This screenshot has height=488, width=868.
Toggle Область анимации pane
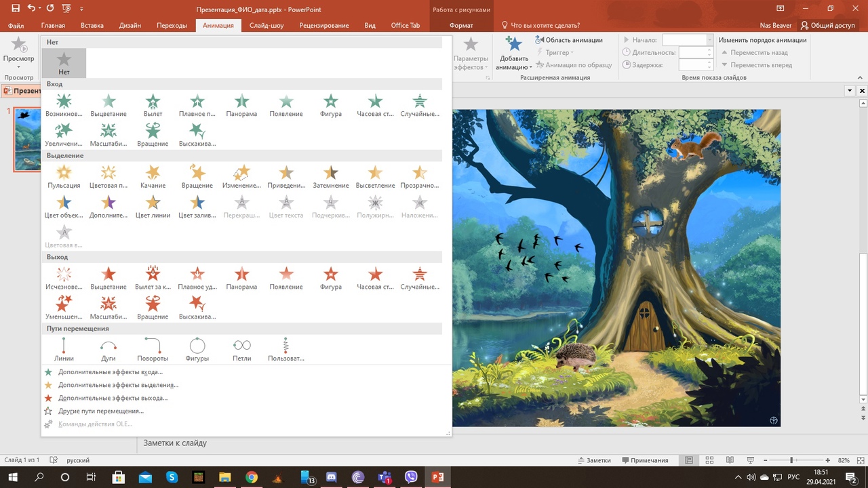tap(568, 40)
